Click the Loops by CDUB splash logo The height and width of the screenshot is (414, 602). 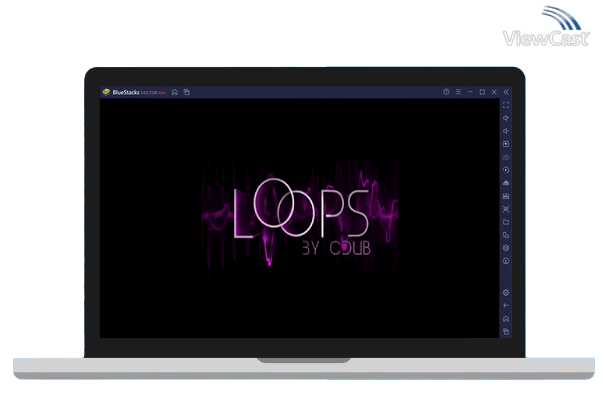click(300, 218)
